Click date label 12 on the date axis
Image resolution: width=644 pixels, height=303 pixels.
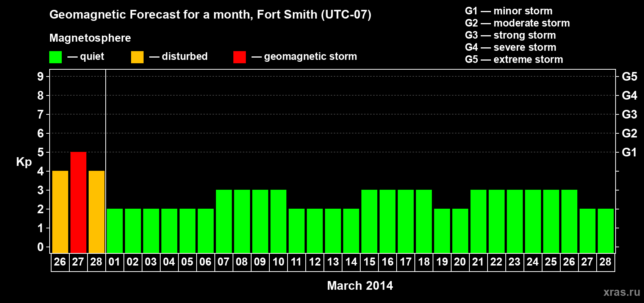point(314,262)
